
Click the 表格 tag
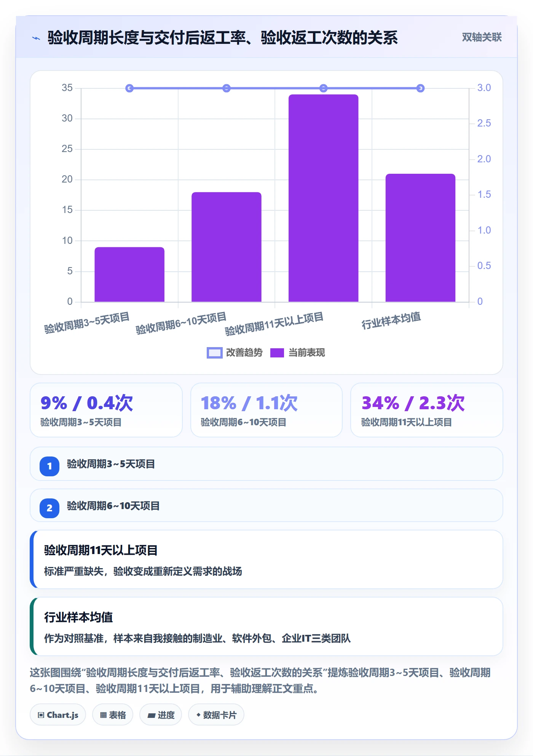pyautogui.click(x=113, y=715)
